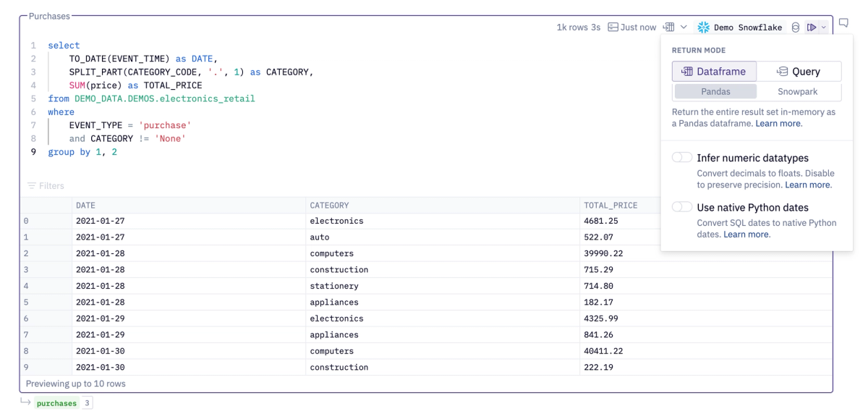Click the 1k rows 3s status text
Screen dimensions: 868x414
coord(578,28)
